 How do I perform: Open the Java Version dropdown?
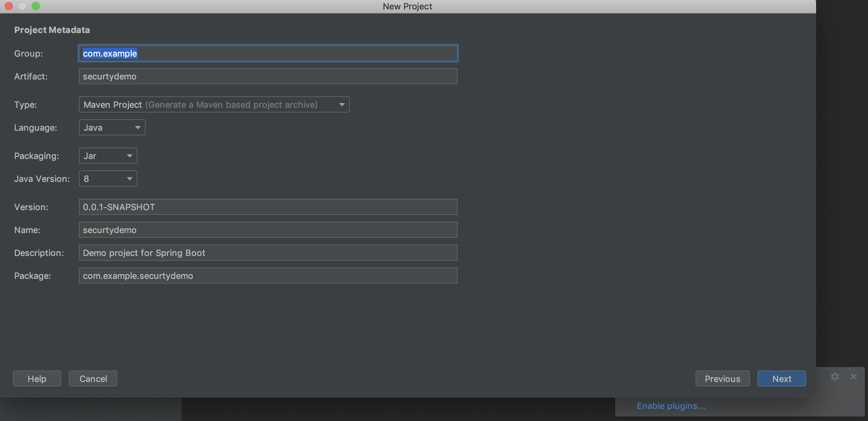(108, 179)
